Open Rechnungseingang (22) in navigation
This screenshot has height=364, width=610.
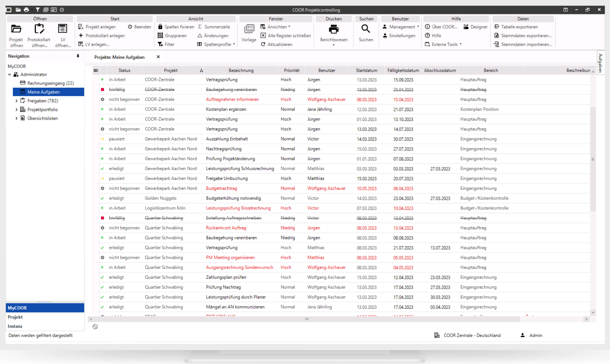coord(47,83)
